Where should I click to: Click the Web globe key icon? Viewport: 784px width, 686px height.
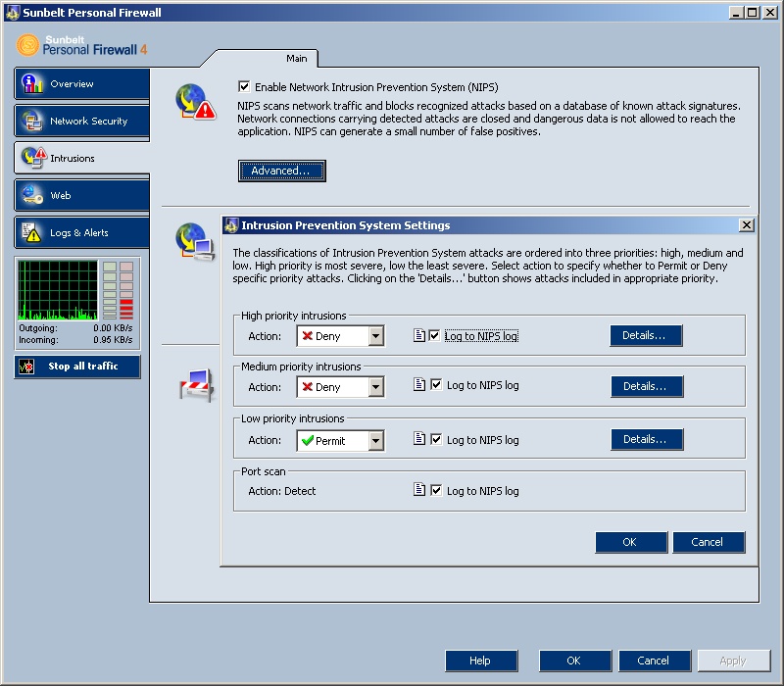pyautogui.click(x=33, y=195)
